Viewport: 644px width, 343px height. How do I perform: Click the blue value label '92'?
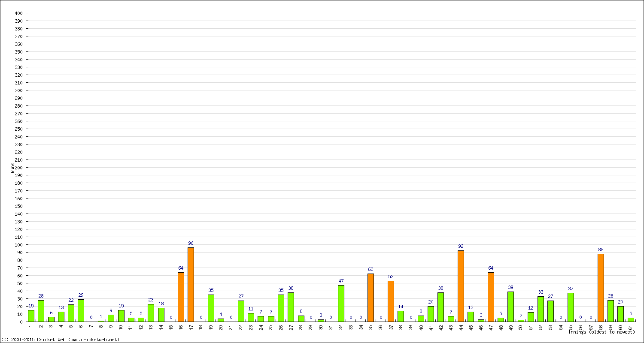(461, 246)
